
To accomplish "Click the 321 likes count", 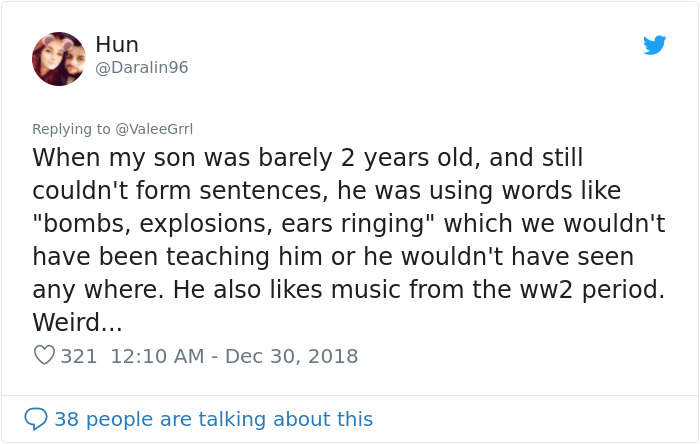I will [79, 356].
